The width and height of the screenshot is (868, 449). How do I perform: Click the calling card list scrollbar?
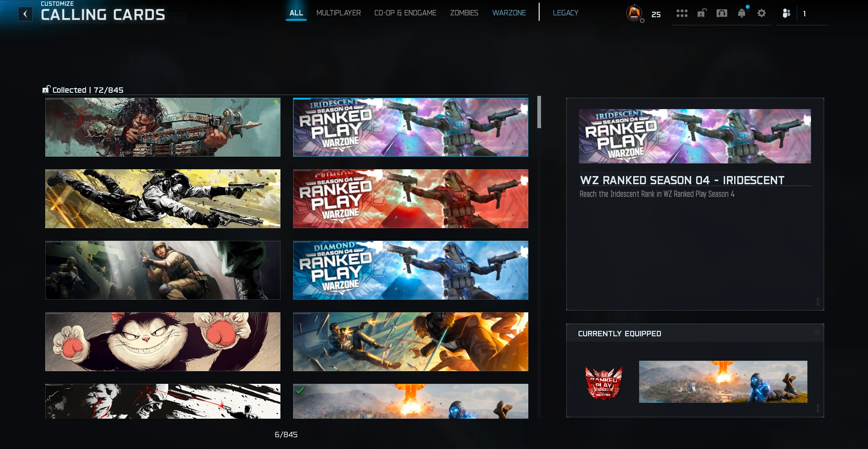click(539, 112)
